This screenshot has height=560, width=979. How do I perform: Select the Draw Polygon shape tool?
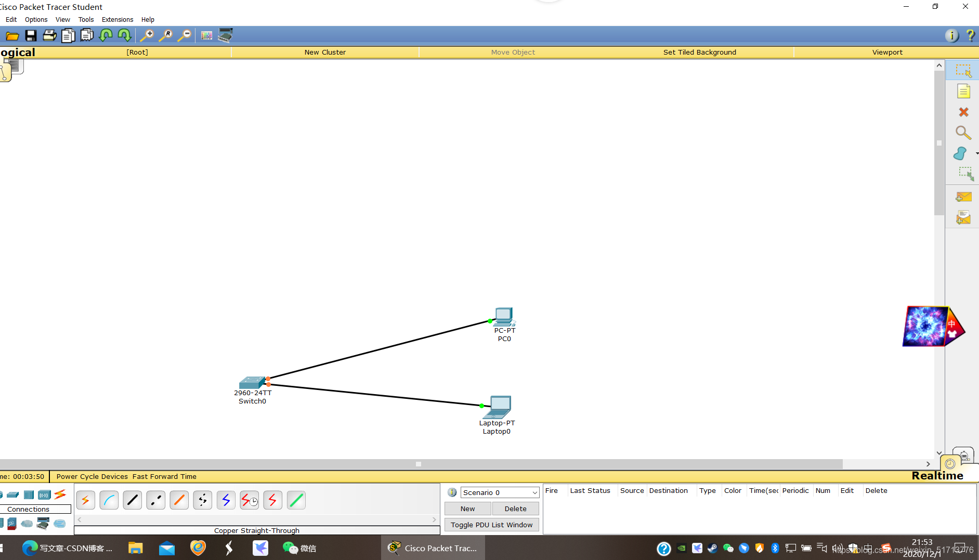tap(960, 153)
